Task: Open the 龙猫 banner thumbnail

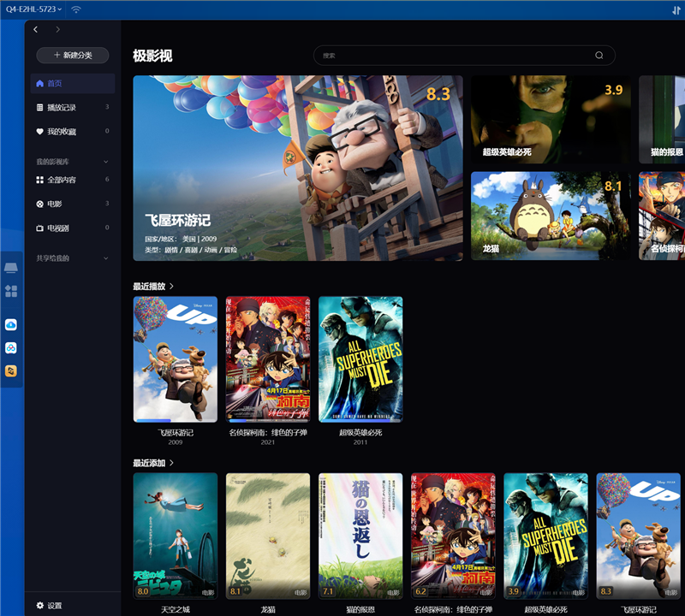Action: point(550,216)
